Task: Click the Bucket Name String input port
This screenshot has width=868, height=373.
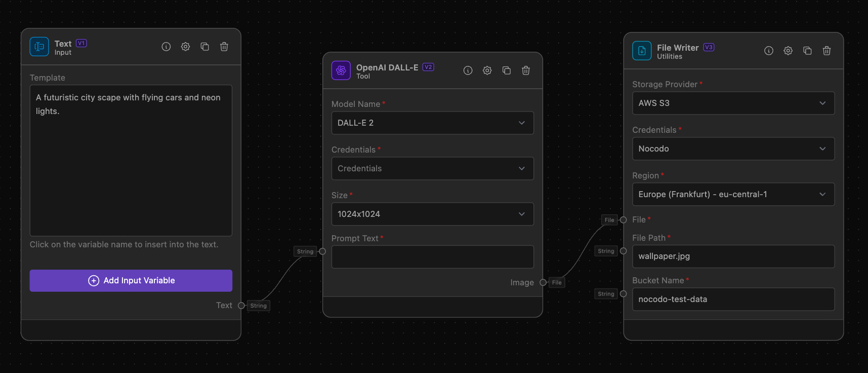Action: tap(624, 294)
